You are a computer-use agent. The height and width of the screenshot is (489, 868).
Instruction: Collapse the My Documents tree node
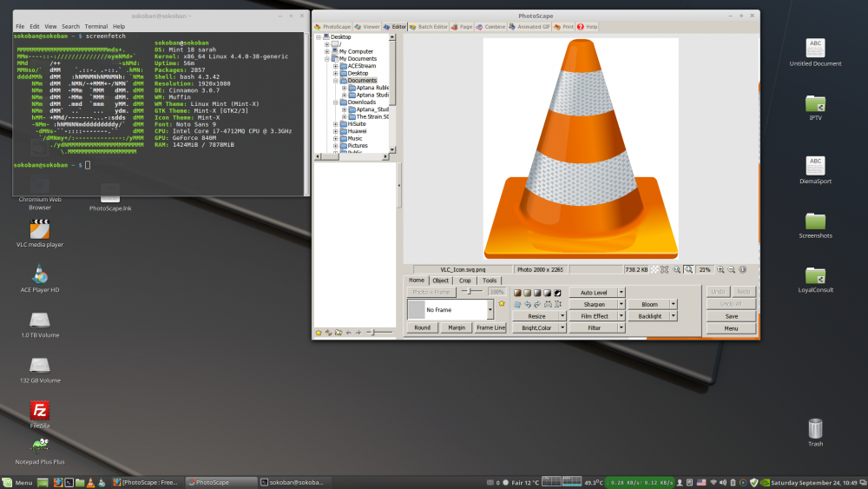coord(327,59)
